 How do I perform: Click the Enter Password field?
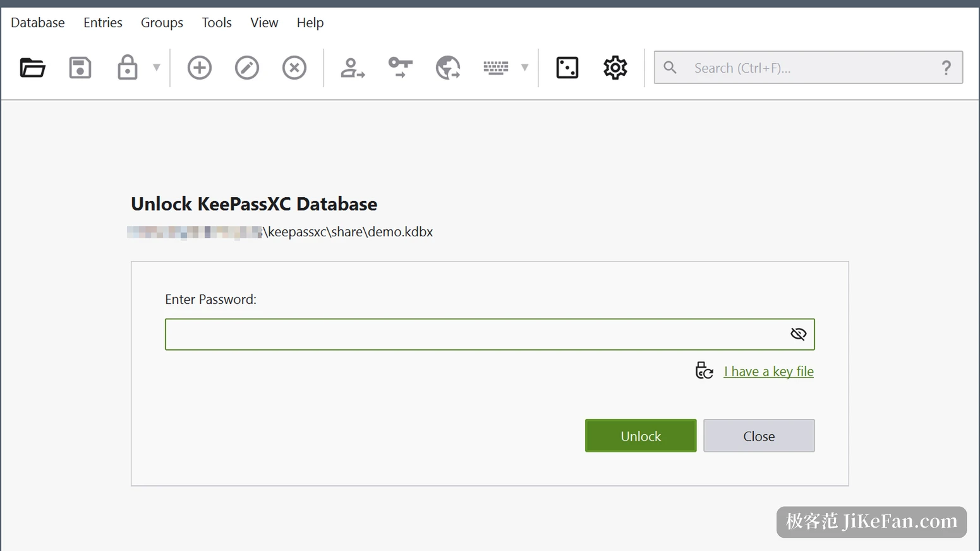tap(490, 334)
